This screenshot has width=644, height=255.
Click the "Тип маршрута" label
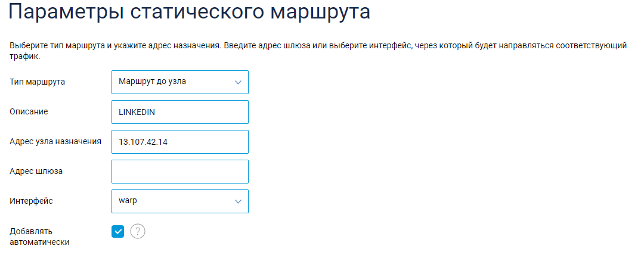coord(38,82)
